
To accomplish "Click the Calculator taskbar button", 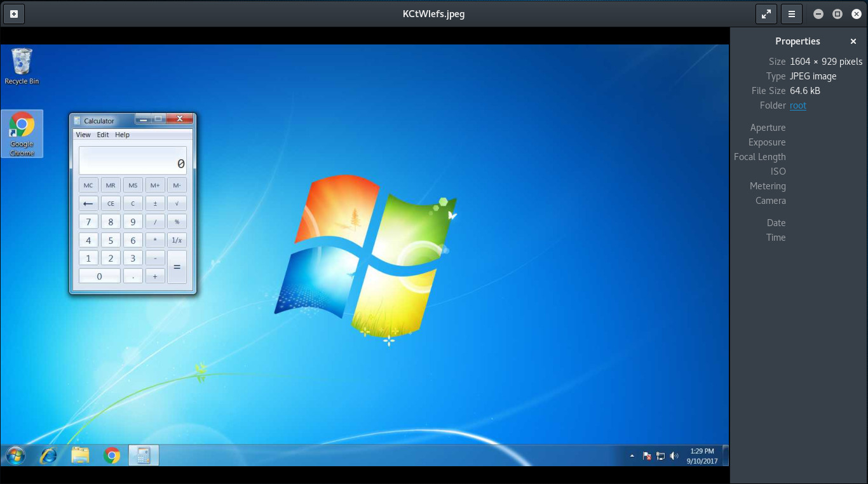I will pyautogui.click(x=144, y=455).
